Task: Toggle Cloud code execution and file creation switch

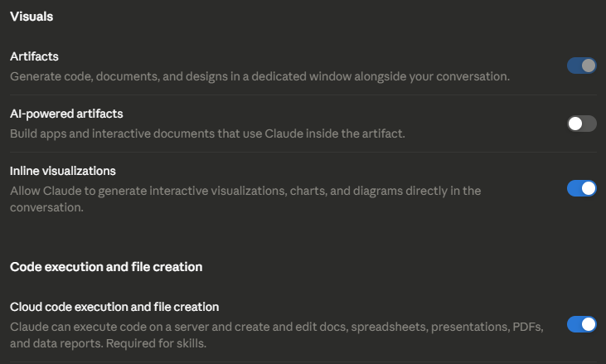Action: (x=582, y=324)
